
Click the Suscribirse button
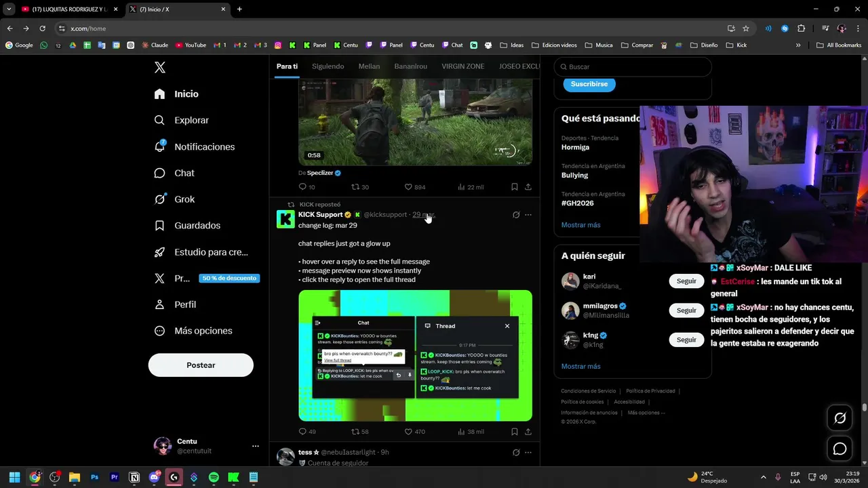[589, 84]
